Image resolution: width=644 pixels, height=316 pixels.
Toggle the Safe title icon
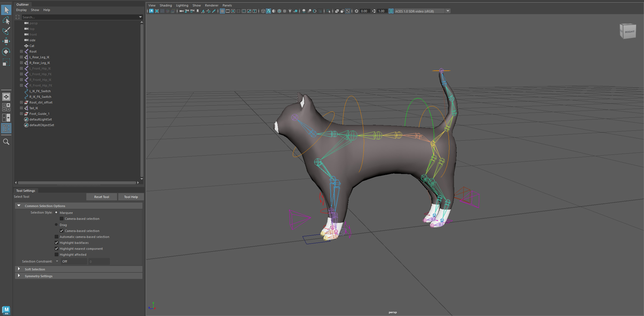(x=255, y=11)
